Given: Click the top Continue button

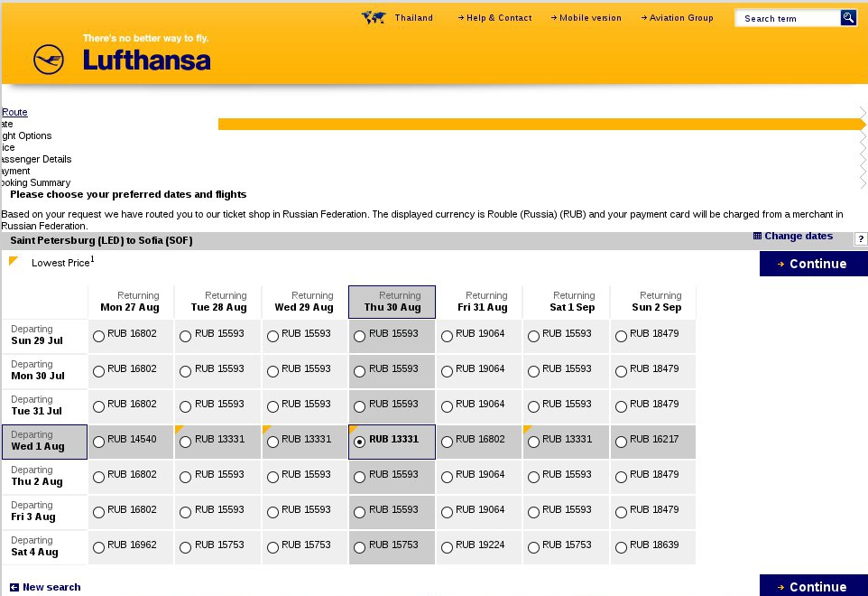Looking at the screenshot, I should pos(813,264).
